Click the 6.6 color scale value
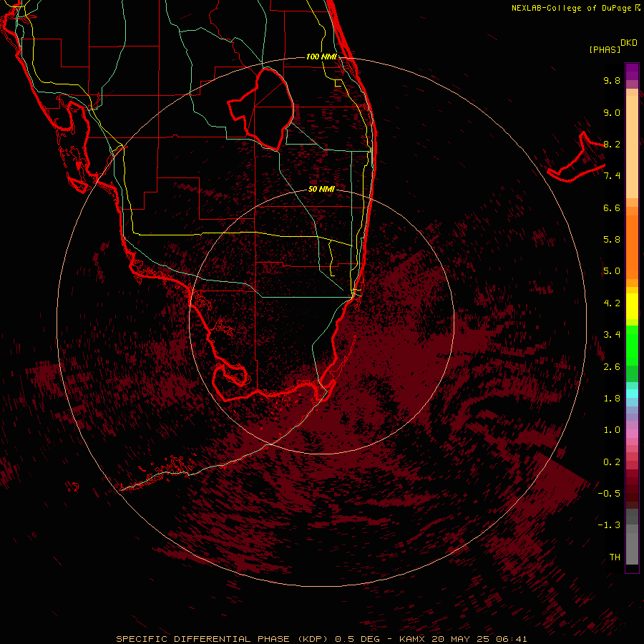 pos(612,208)
